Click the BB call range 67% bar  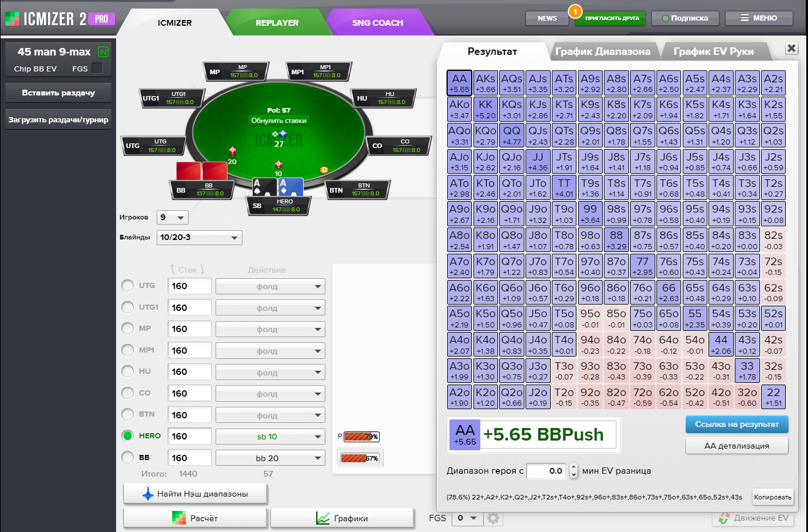click(x=360, y=458)
